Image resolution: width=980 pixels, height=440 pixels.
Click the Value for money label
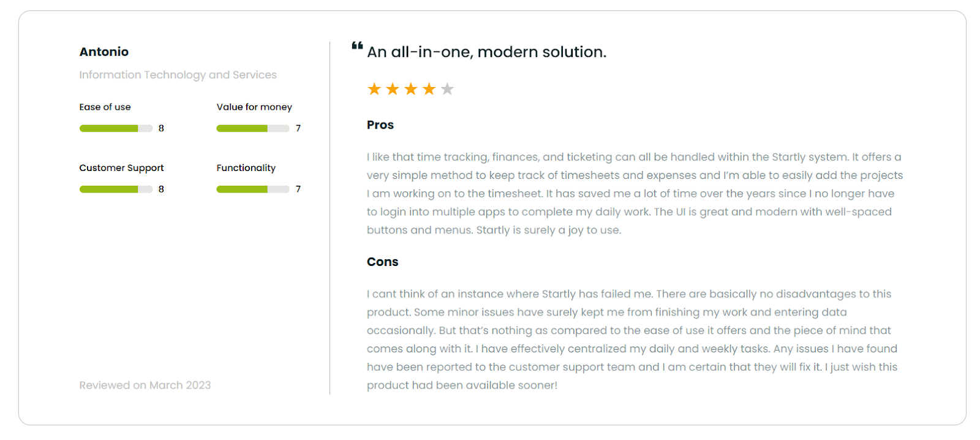(254, 107)
